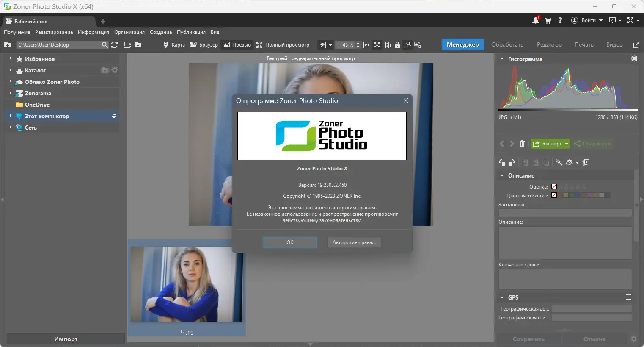Open the Получение menu
Image resolution: width=644 pixels, height=347 pixels.
point(17,32)
